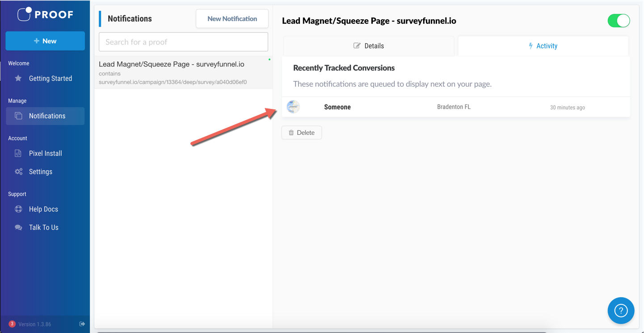The width and height of the screenshot is (644, 333).
Task: Click the Settings gears icon
Action: (18, 172)
